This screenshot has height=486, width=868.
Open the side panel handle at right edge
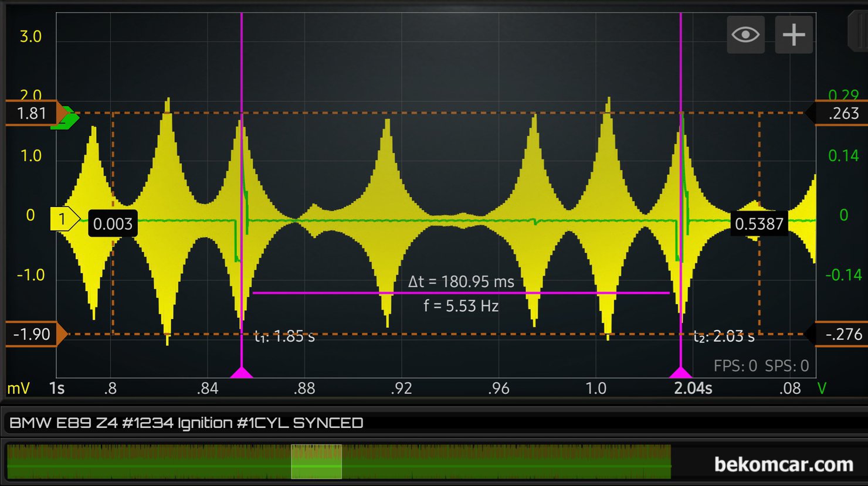click(858, 32)
